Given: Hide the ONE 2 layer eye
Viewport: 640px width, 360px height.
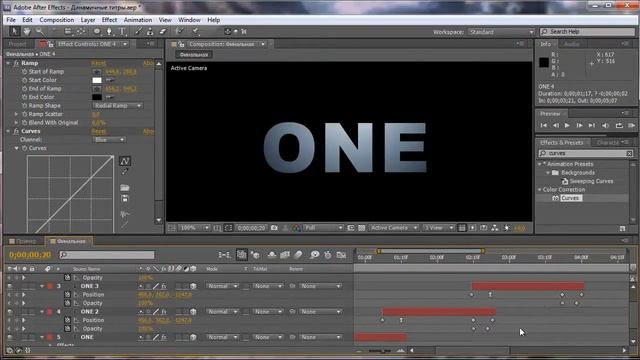Looking at the screenshot, I should [x=10, y=312].
